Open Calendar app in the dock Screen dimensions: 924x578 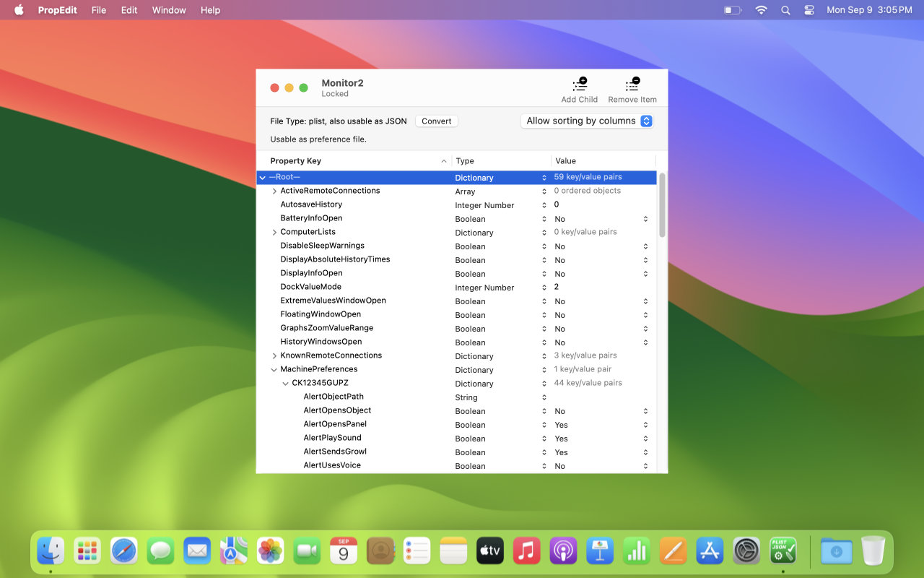tap(344, 551)
